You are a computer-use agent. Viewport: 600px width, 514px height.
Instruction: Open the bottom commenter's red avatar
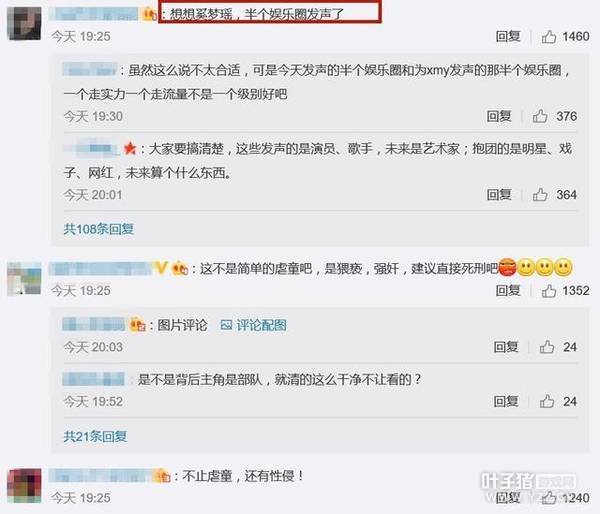[x=24, y=486]
